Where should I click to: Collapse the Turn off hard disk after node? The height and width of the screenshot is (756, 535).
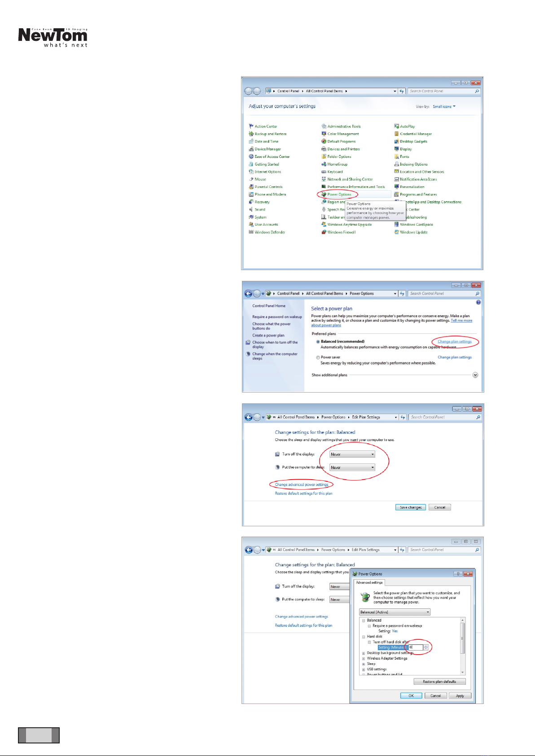369,642
